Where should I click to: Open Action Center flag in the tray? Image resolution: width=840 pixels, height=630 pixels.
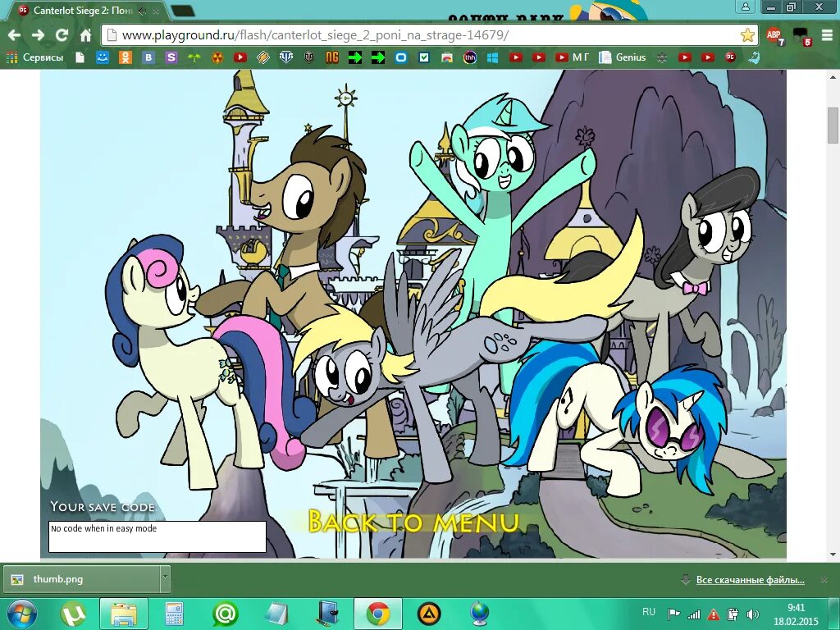pyautogui.click(x=674, y=614)
